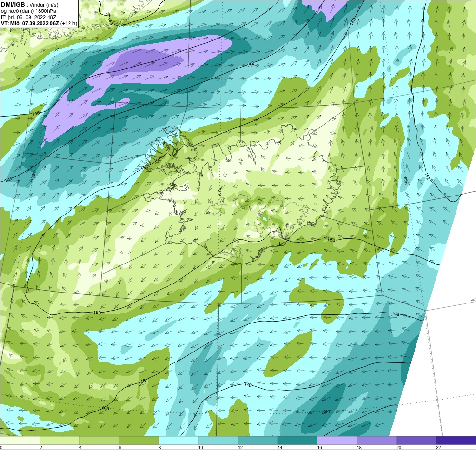476x450 pixels.
Task: Click the legend value '10'
Action: tap(200, 447)
